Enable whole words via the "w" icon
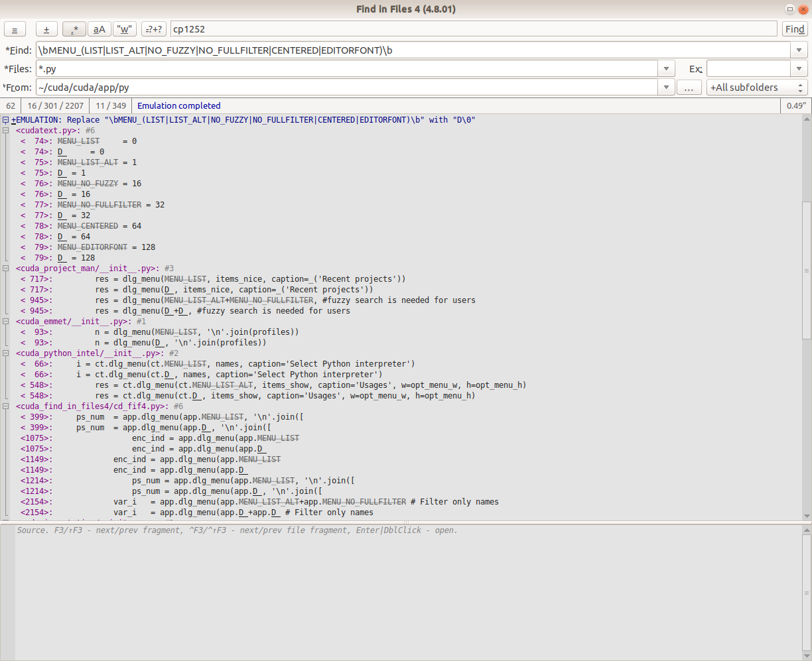The height and width of the screenshot is (661, 812). (x=124, y=29)
